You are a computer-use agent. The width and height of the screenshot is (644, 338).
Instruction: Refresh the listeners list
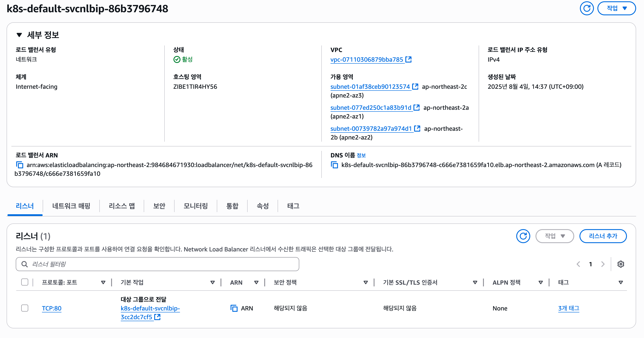[x=523, y=236]
